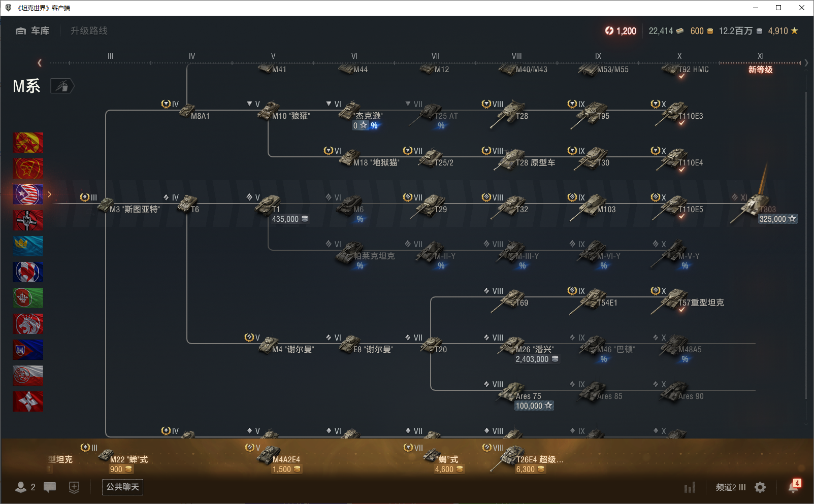Select the T57重型坦克 tank node
Viewport: 814px width, 504px height.
688,299
